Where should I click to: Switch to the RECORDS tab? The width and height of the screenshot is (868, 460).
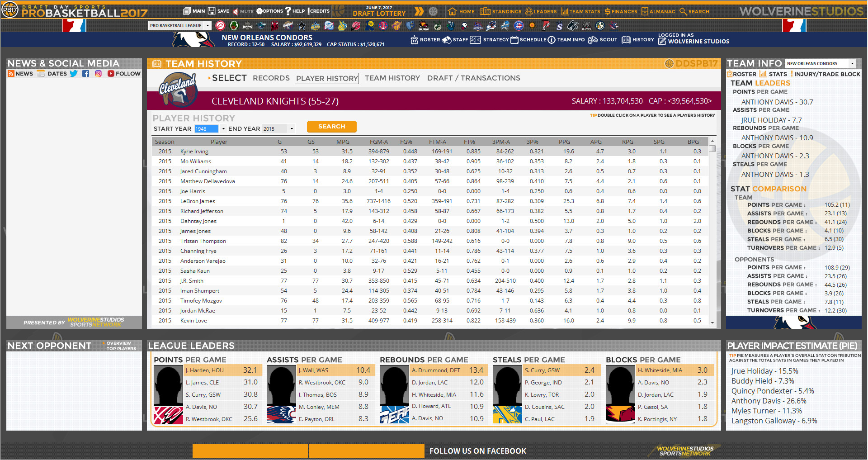[x=271, y=78]
